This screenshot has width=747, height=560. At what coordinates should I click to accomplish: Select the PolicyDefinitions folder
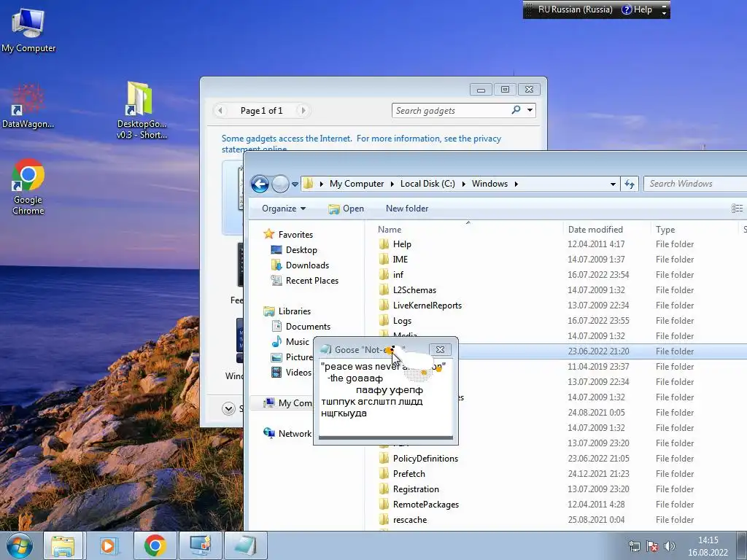tap(425, 459)
